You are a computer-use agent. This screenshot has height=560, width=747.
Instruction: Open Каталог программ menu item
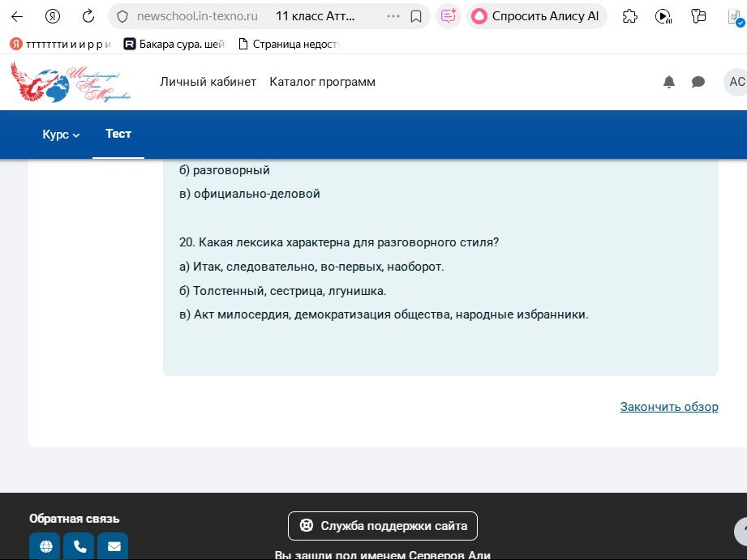point(323,82)
